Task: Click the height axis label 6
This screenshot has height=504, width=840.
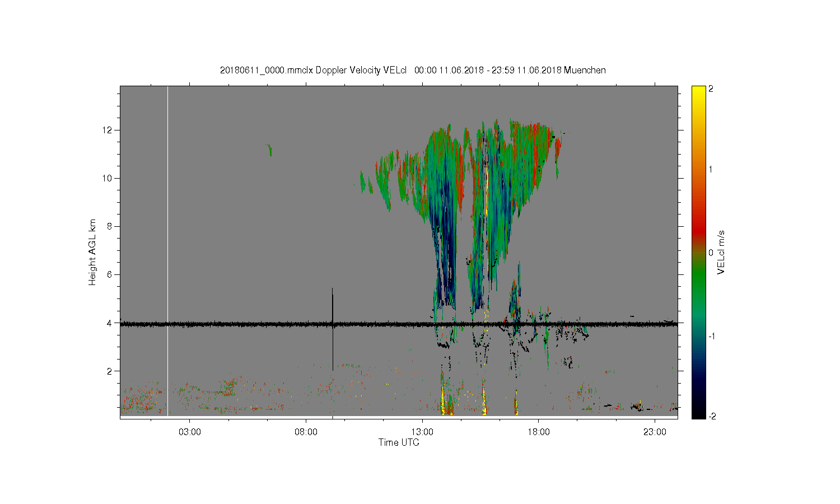Action: [x=110, y=274]
